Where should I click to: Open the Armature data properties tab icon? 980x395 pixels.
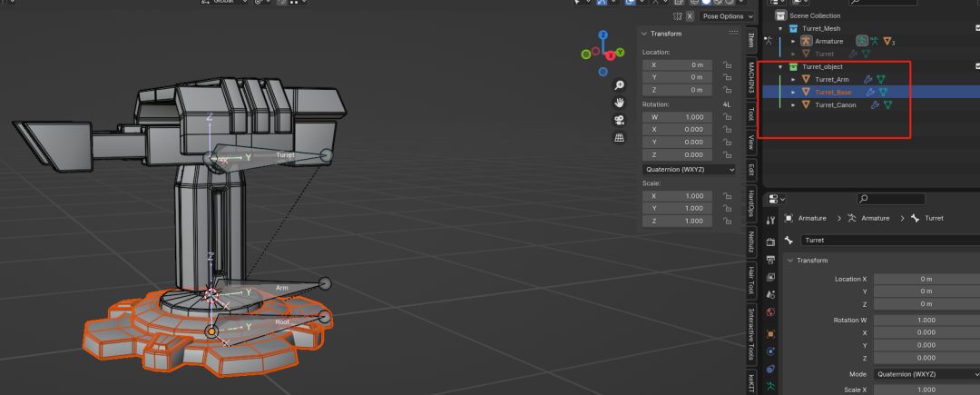770,386
